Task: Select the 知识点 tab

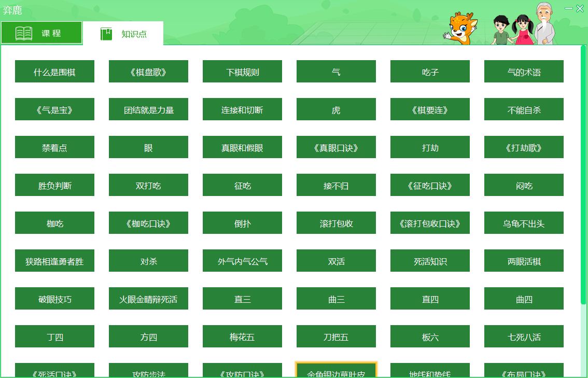Action: coord(123,34)
